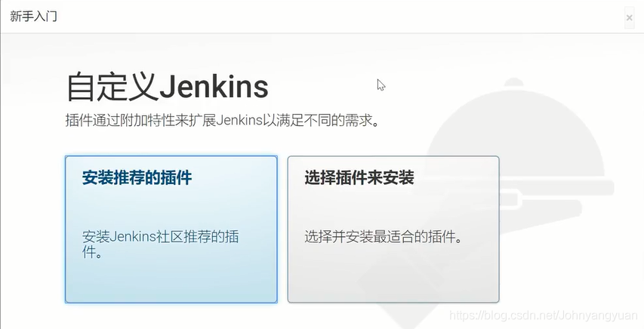Open the blog.csdn.net watermark link
Screen dimensions: 644x329
544,315
